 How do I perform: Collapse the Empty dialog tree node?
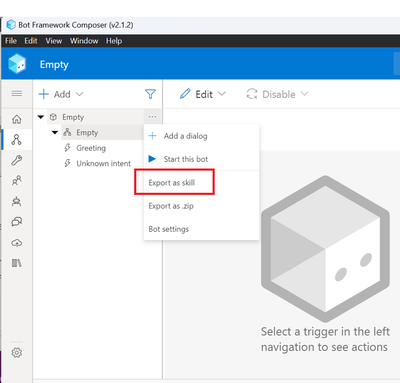pos(55,132)
